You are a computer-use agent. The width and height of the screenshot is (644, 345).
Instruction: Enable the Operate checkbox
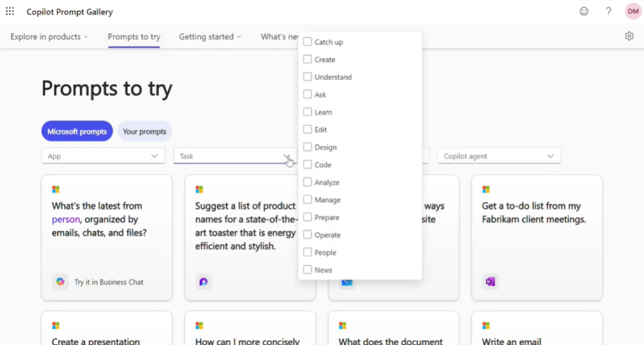(x=307, y=234)
